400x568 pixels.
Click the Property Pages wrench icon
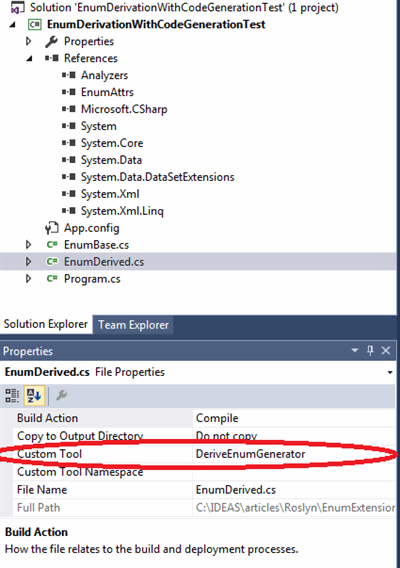point(62,395)
